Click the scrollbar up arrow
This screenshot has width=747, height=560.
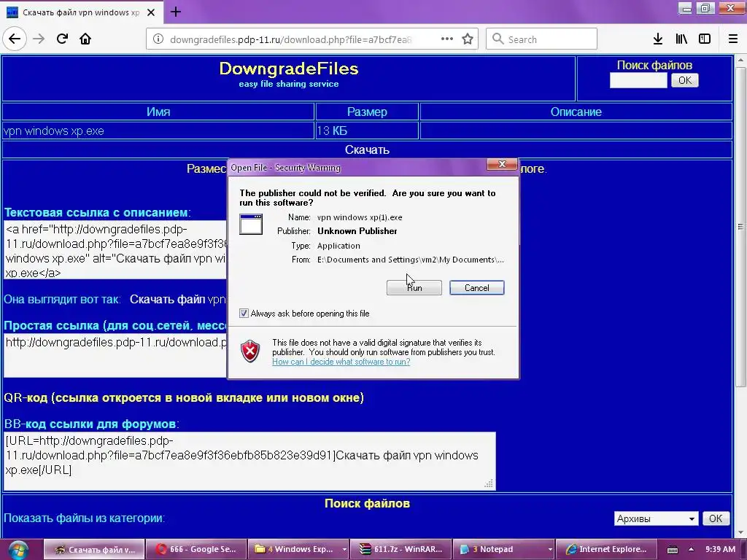(740, 61)
